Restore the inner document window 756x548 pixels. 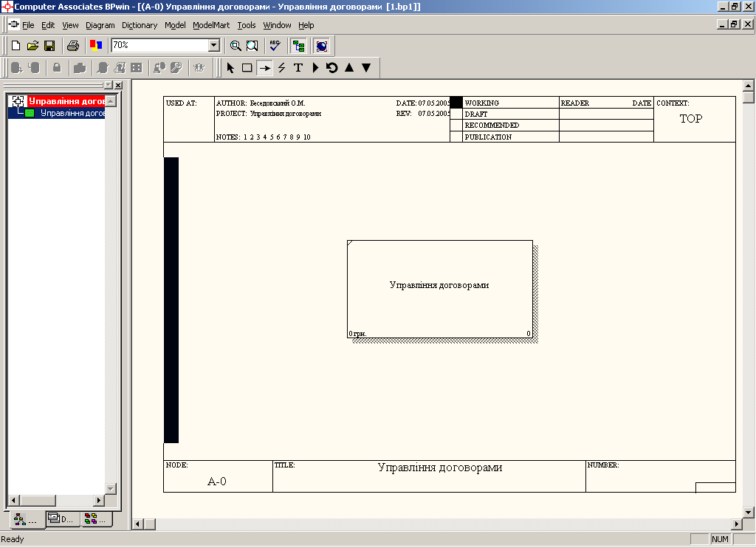point(735,24)
